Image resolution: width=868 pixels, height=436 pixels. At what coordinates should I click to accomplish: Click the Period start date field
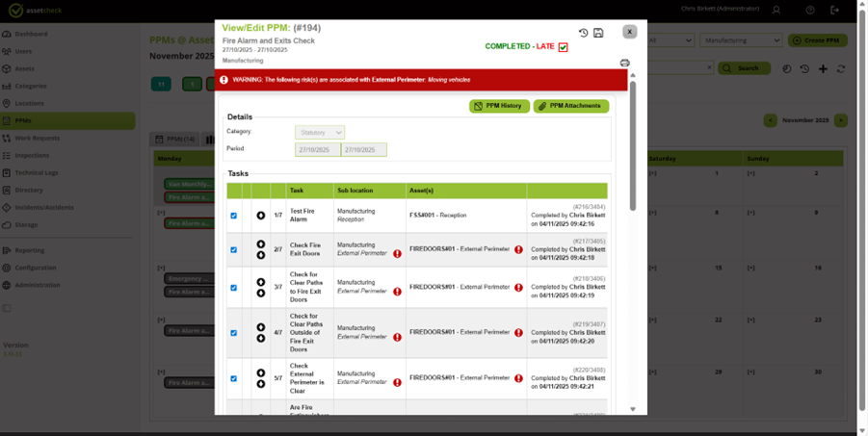click(x=317, y=149)
